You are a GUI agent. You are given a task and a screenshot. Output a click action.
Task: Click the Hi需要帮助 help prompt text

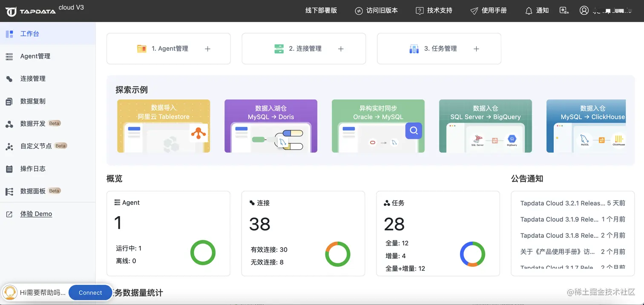(x=43, y=293)
